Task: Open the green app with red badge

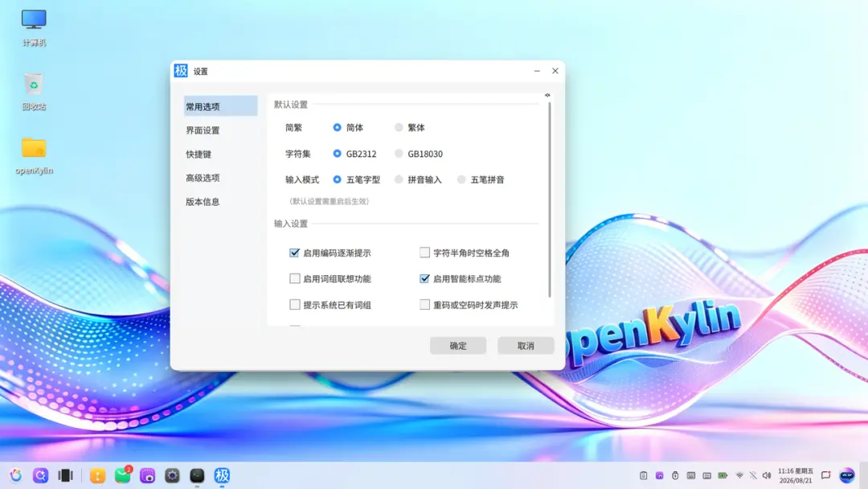Action: click(x=123, y=475)
